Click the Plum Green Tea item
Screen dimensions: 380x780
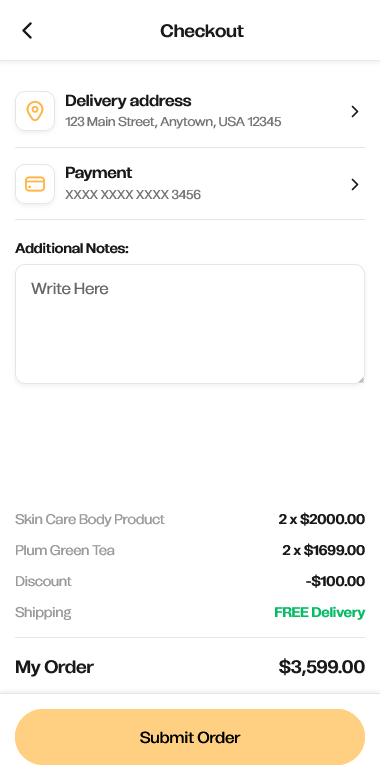[x=65, y=550]
